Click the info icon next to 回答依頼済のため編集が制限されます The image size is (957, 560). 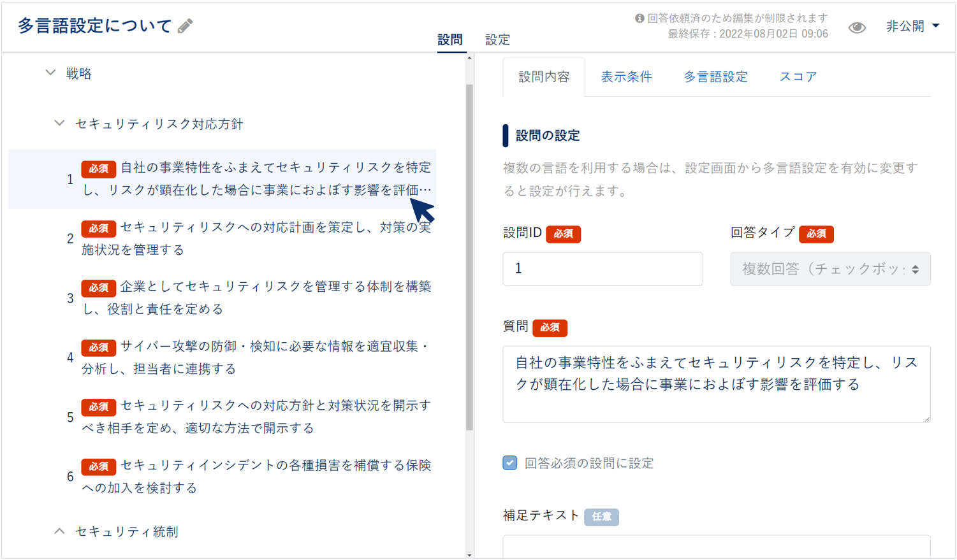639,18
